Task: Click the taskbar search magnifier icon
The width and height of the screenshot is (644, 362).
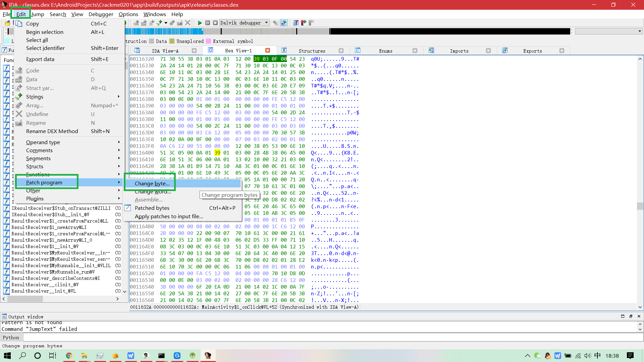Action: click(x=22, y=356)
